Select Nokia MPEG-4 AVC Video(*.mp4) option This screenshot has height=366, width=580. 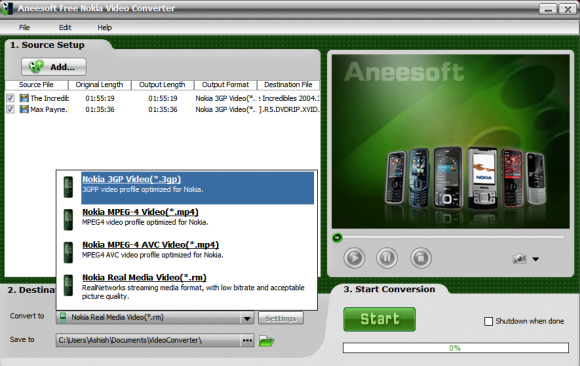[x=197, y=253]
